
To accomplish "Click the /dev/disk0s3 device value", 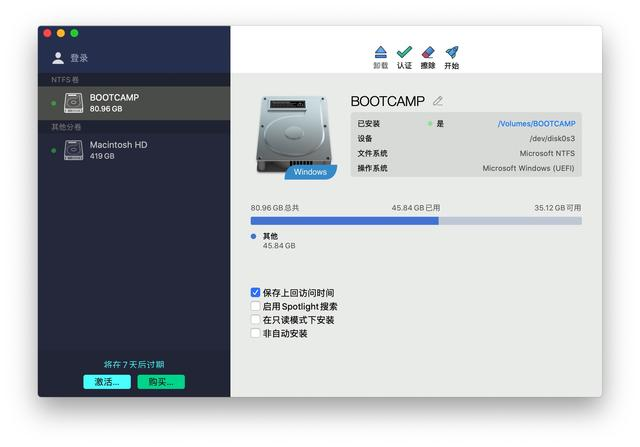I will click(x=552, y=138).
